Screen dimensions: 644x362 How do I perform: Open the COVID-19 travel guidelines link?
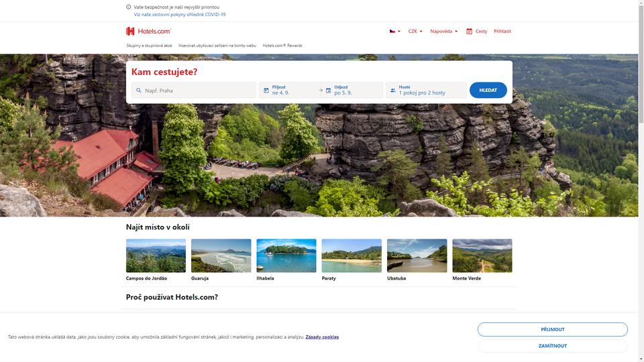point(180,14)
